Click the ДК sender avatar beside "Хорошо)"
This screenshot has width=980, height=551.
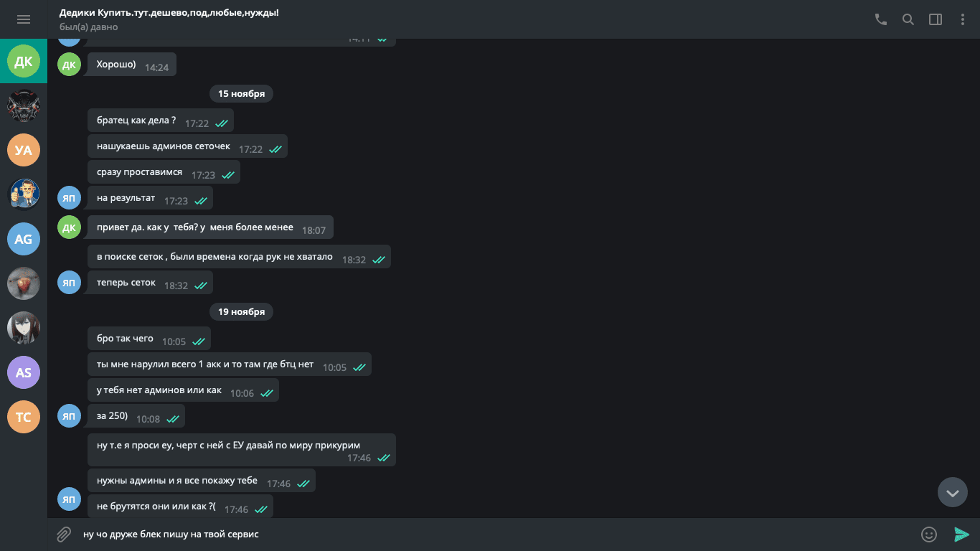tap(69, 65)
